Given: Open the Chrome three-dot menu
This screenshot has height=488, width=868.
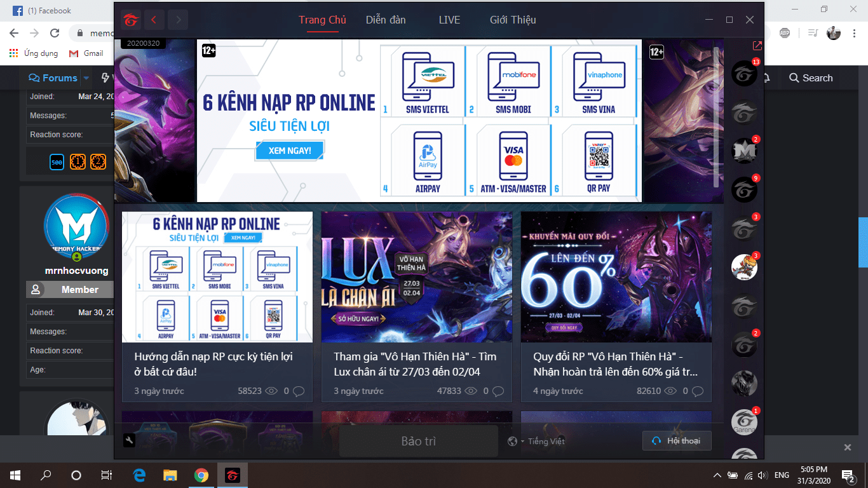Looking at the screenshot, I should (853, 33).
